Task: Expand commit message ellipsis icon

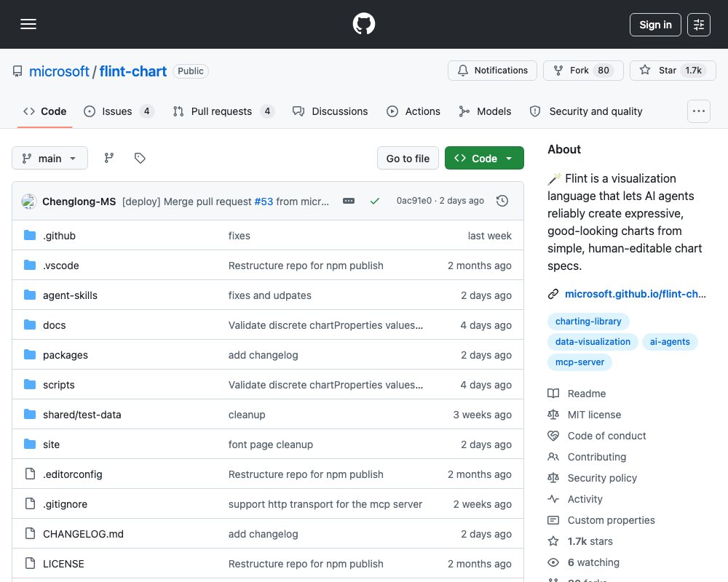Action: pos(349,201)
